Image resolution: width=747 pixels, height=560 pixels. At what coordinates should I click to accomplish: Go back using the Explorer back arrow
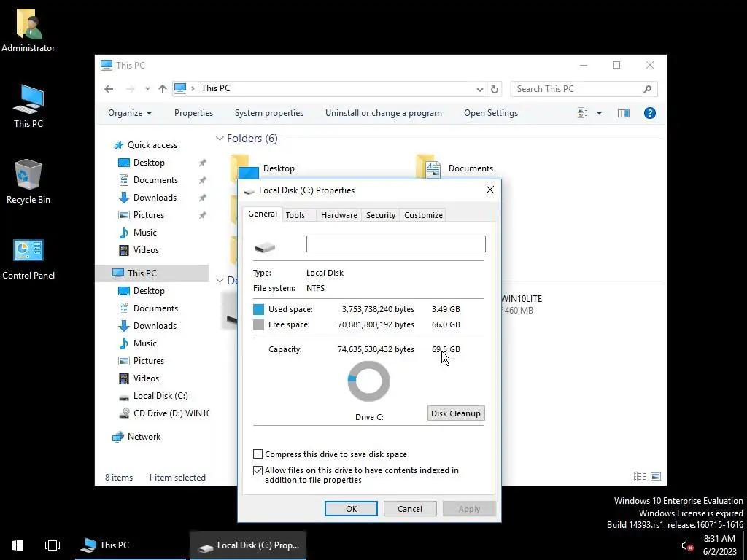coord(109,88)
